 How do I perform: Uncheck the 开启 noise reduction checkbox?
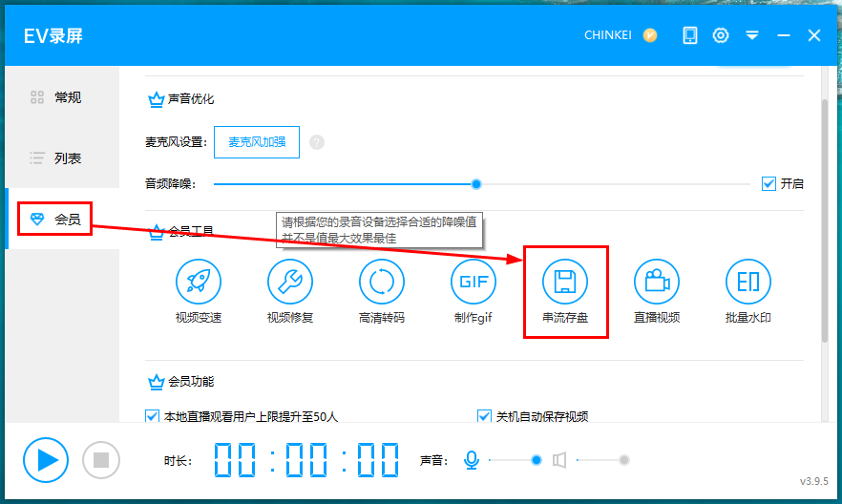768,184
